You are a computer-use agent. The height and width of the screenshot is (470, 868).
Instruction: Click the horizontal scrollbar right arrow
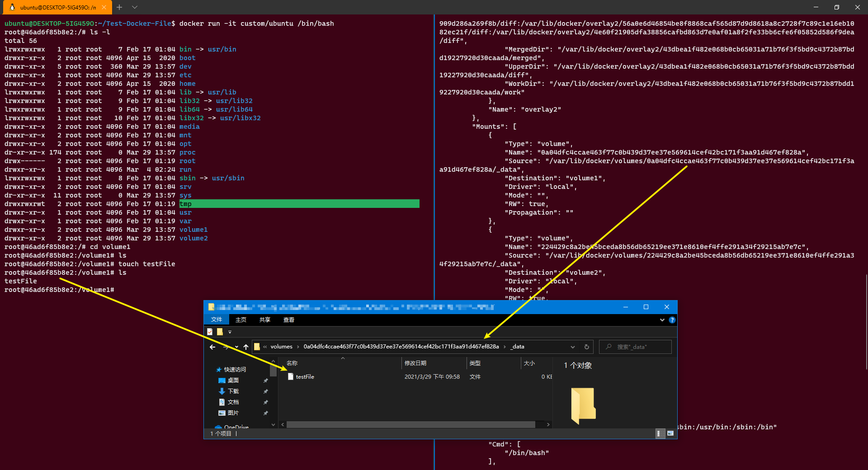pyautogui.click(x=548, y=425)
